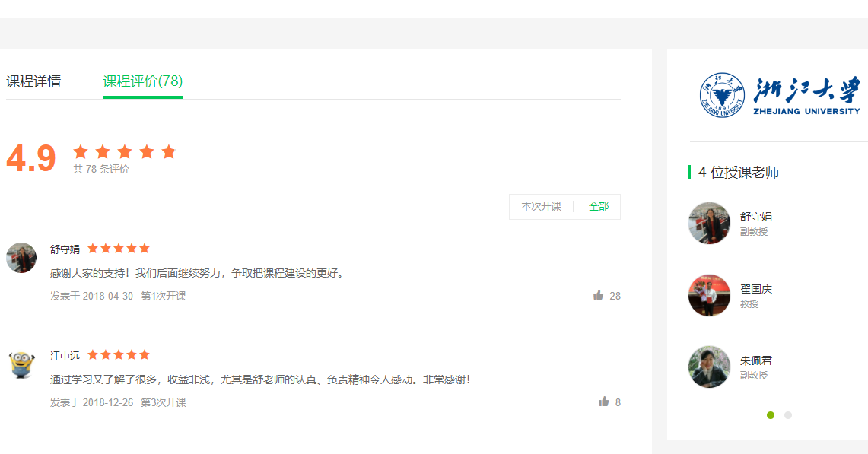Click teacher name 舒守娟 in sidebar
This screenshot has height=454, width=868.
[x=756, y=217]
